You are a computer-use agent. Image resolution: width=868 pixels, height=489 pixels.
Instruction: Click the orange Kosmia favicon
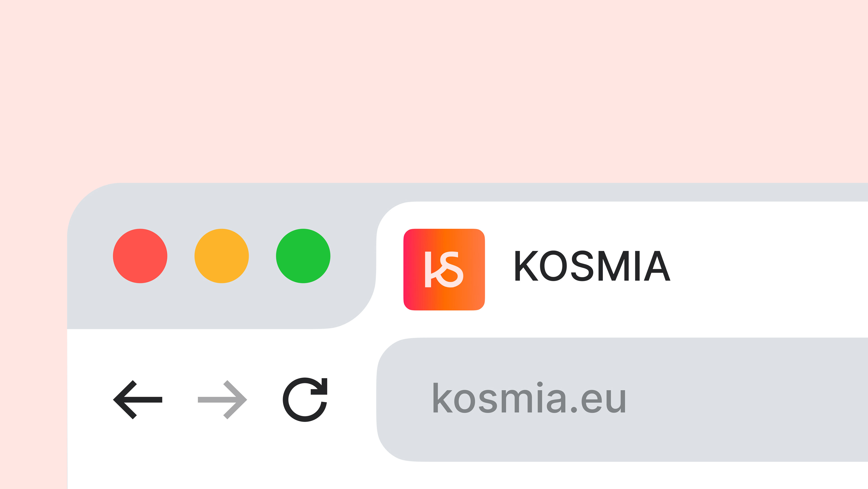(444, 269)
